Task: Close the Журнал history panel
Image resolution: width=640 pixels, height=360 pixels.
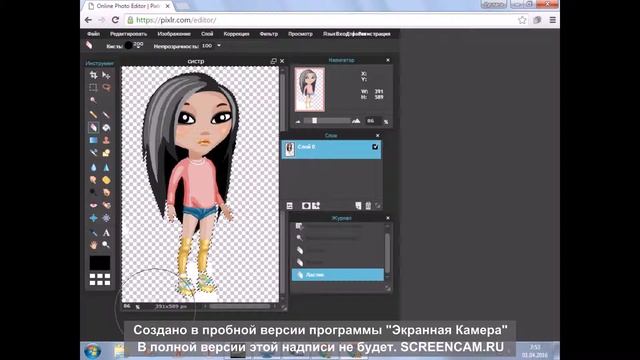Action: 388,218
